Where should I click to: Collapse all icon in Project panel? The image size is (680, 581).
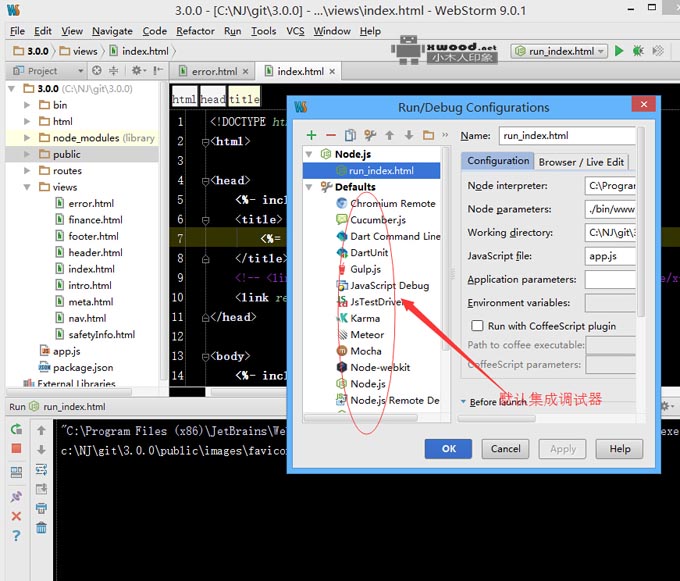[114, 71]
